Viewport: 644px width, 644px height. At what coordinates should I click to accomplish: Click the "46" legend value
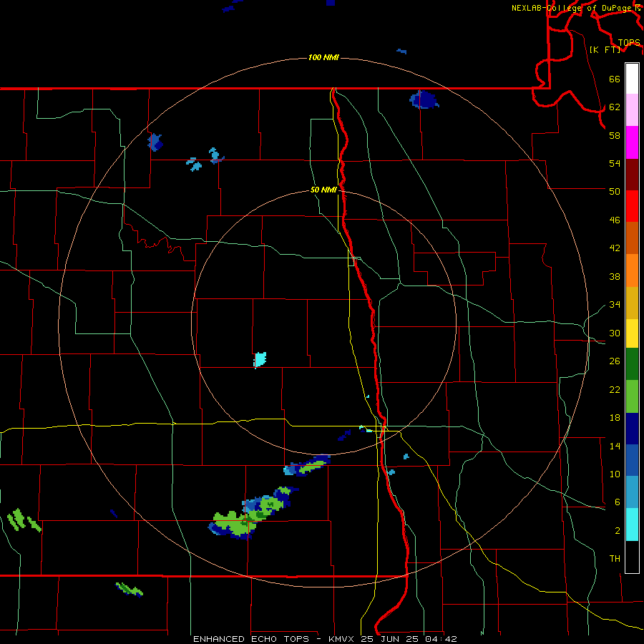(615, 220)
